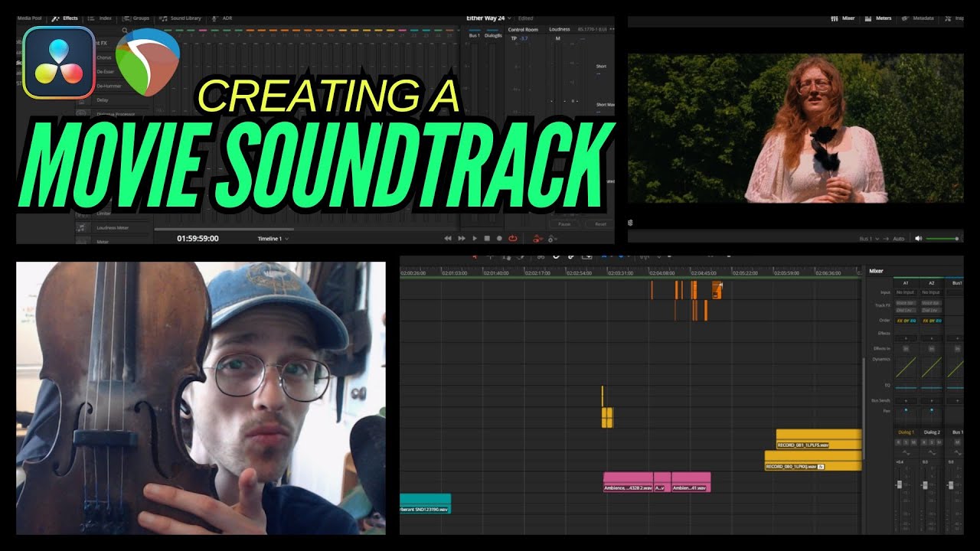Viewport: 980px width, 551px height.
Task: Click the loudness Pause button
Action: click(564, 224)
